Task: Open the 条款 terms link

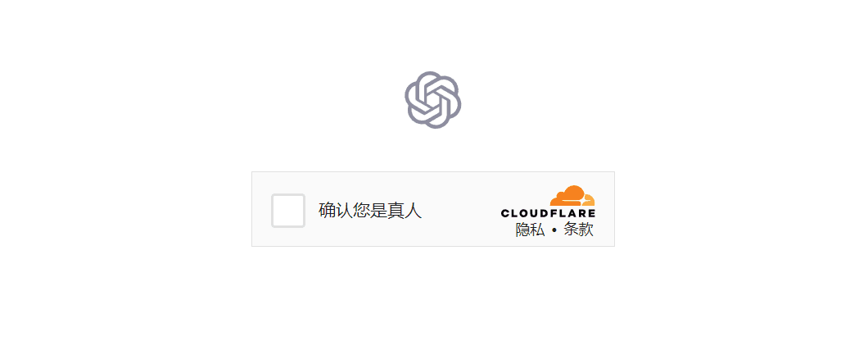Action: coord(578,230)
